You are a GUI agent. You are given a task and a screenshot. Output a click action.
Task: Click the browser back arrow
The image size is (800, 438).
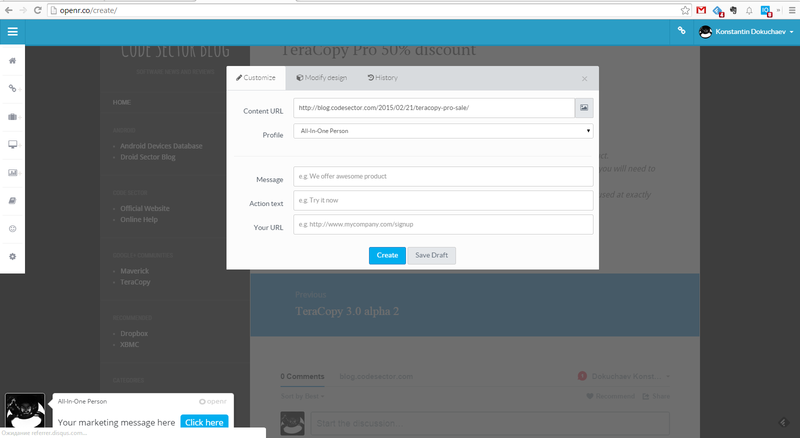tap(9, 10)
